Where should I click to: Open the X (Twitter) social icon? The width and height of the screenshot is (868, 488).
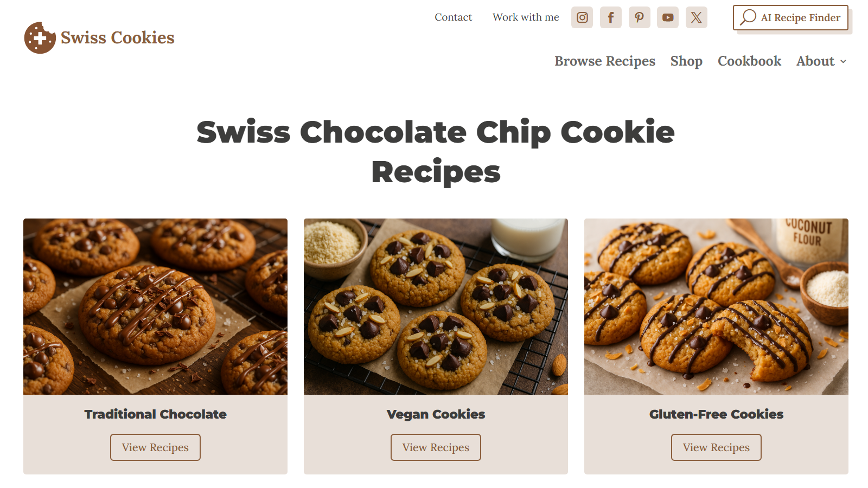[x=697, y=17]
